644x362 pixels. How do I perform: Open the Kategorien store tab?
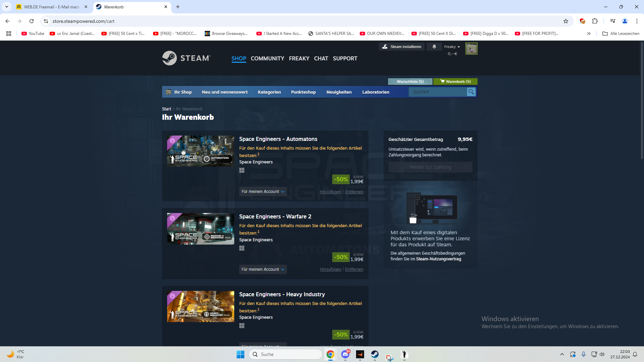[x=269, y=92]
